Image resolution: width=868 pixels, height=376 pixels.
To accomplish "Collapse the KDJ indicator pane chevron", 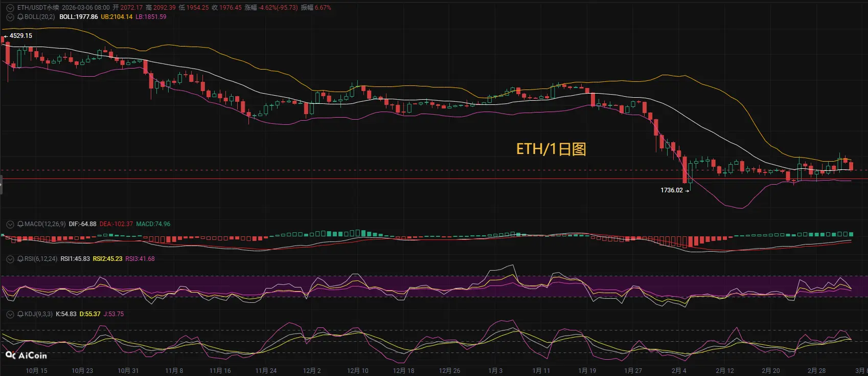I will click(x=10, y=314).
